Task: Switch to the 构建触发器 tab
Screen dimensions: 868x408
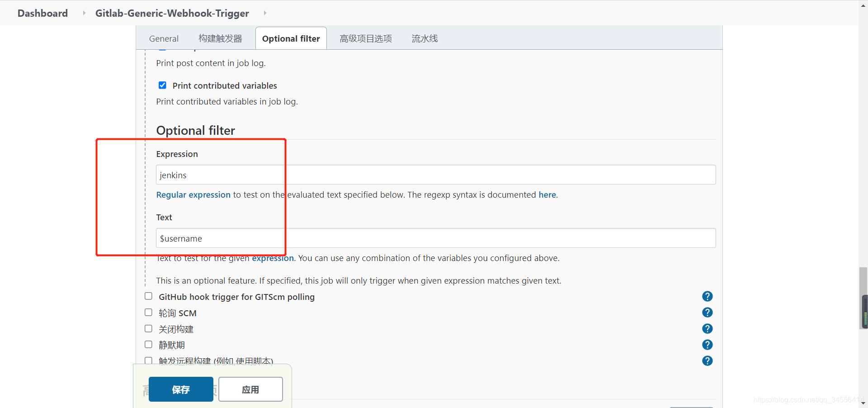Action: click(x=220, y=38)
